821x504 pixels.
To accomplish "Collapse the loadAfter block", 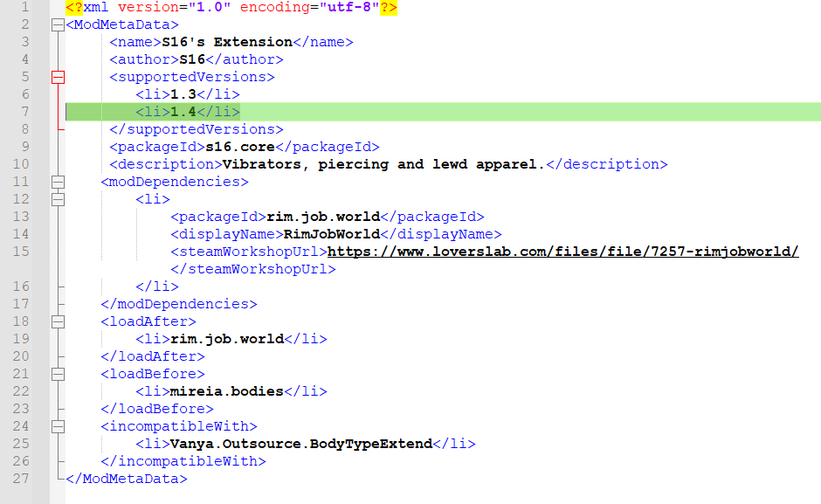I will [58, 321].
